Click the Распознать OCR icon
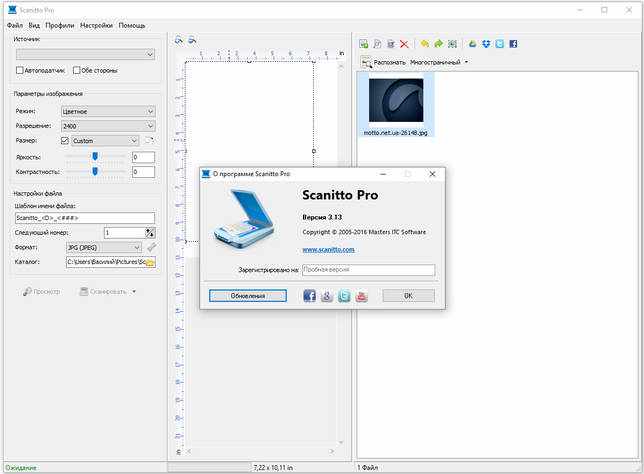This screenshot has height=474, width=644. tap(366, 62)
